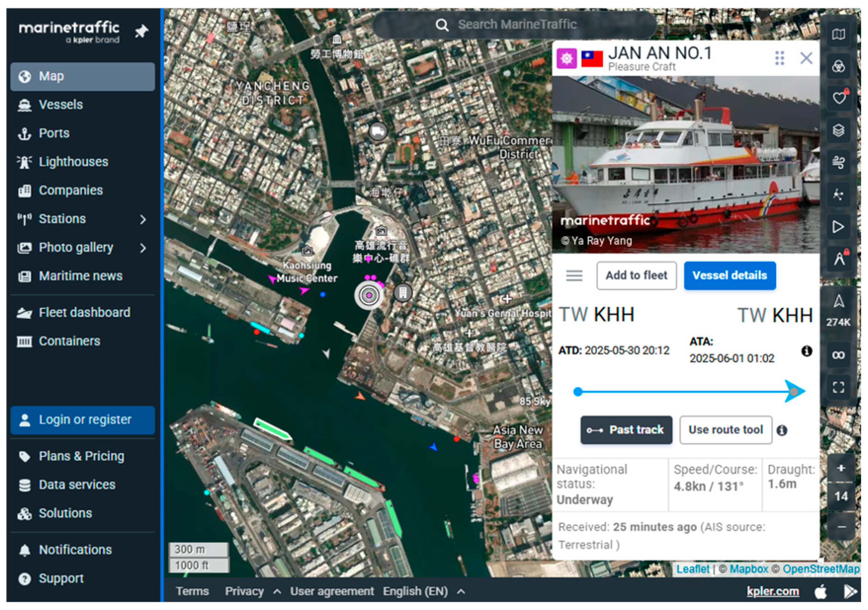Toggle fullscreen map view
The image size is (868, 610).
[839, 387]
